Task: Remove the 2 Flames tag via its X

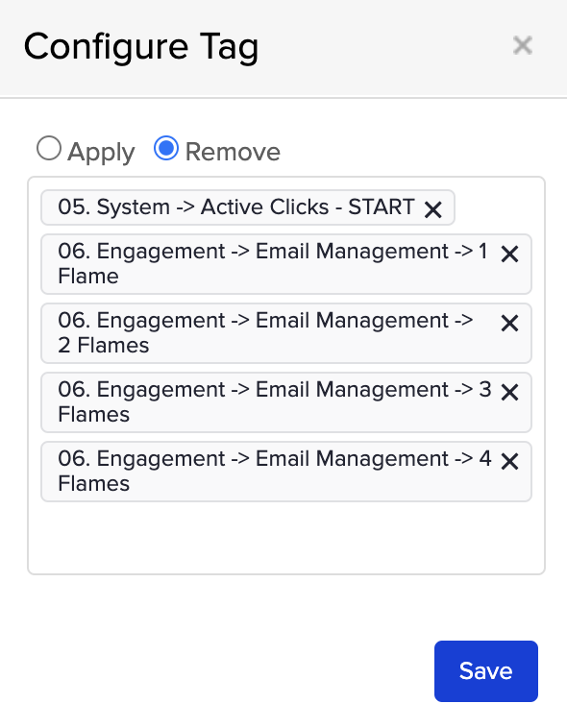Action: pos(510,323)
